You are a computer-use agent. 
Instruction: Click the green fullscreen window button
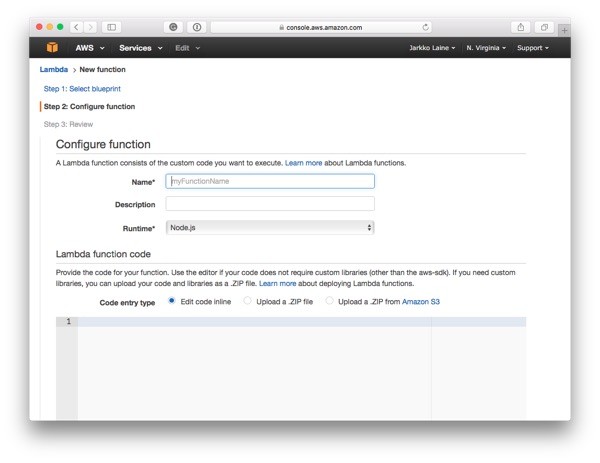pos(60,27)
